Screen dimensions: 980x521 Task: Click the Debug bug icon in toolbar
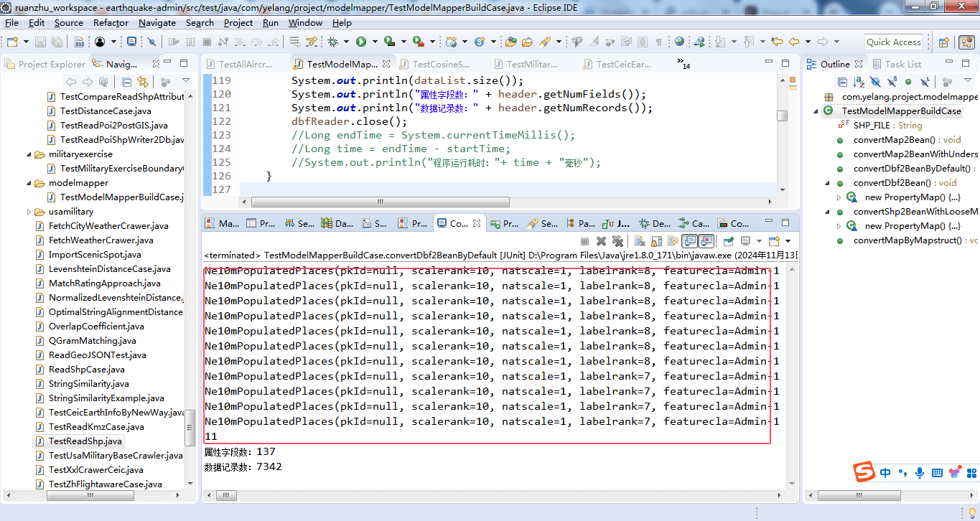click(x=333, y=42)
